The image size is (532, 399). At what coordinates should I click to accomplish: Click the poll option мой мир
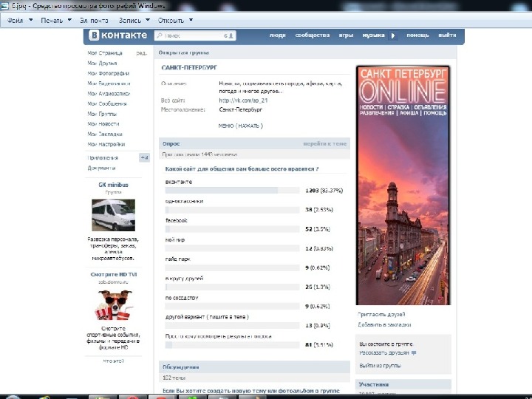click(x=175, y=240)
